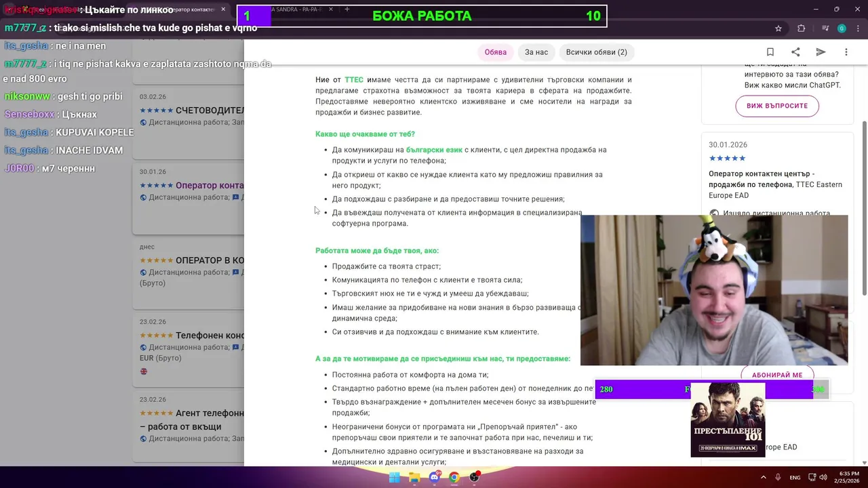Click the 30.01.2026 date on sidebar card
This screenshot has width=868, height=488.
pos(728,145)
